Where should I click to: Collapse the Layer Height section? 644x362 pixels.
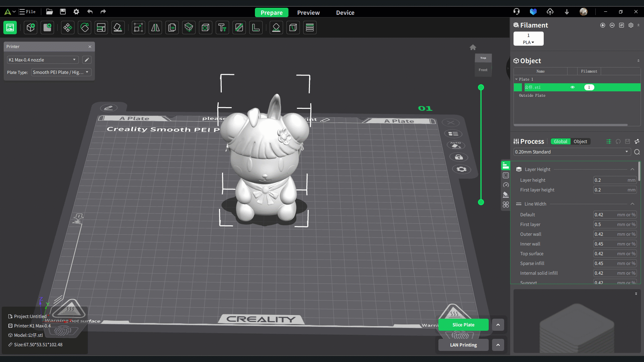[x=632, y=169]
